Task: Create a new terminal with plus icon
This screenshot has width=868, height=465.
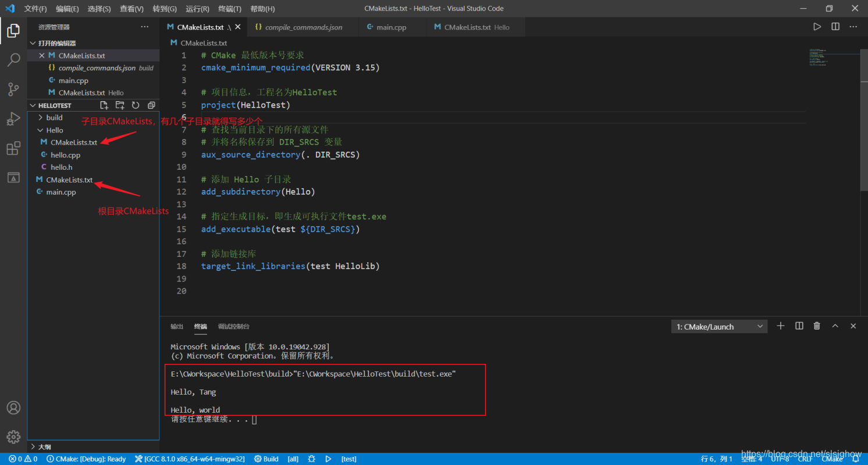Action: coord(781,326)
